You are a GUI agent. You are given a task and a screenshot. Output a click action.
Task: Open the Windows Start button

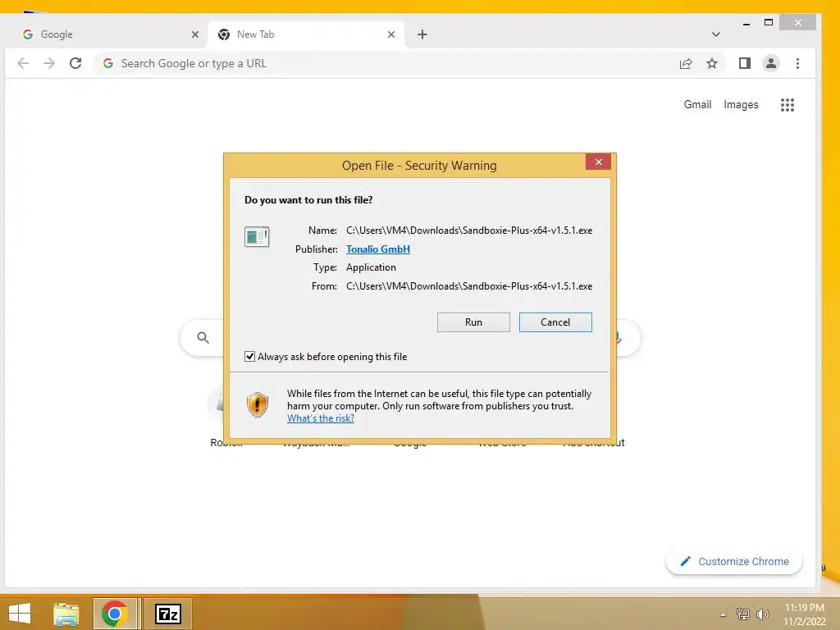click(20, 614)
